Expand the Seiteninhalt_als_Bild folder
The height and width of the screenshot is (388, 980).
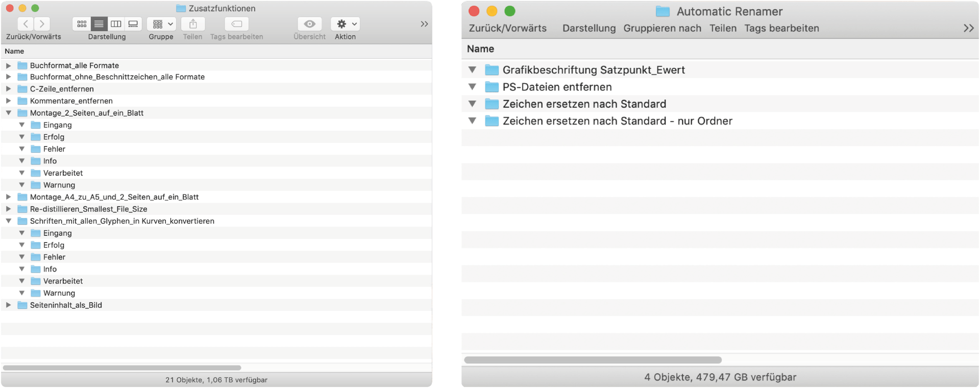pyautogui.click(x=9, y=305)
